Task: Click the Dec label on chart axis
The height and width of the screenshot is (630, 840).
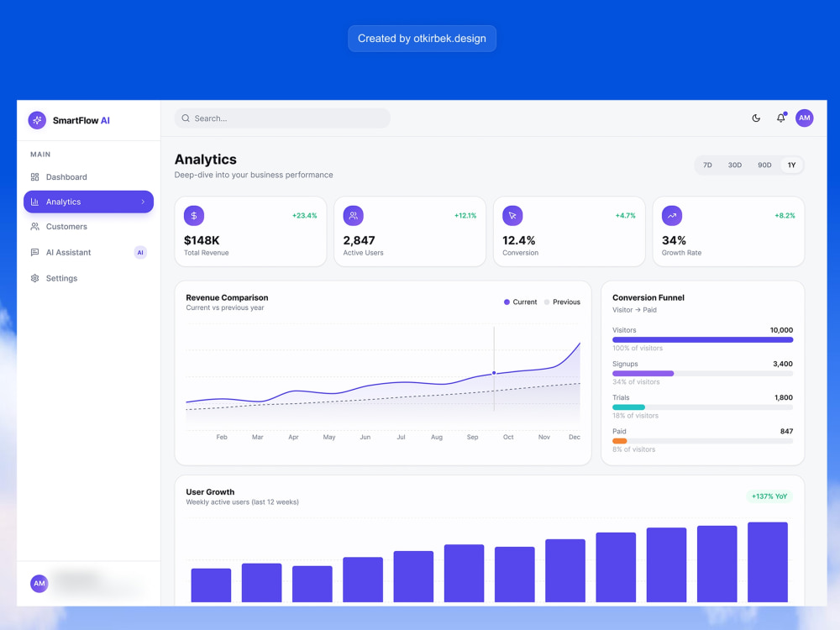Action: point(575,437)
